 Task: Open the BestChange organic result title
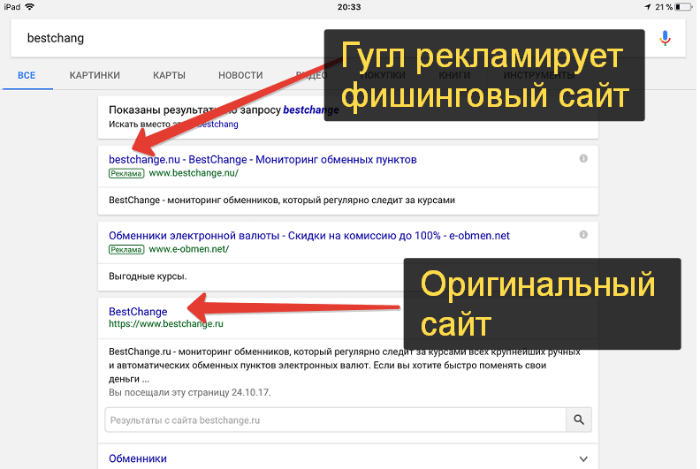[138, 312]
